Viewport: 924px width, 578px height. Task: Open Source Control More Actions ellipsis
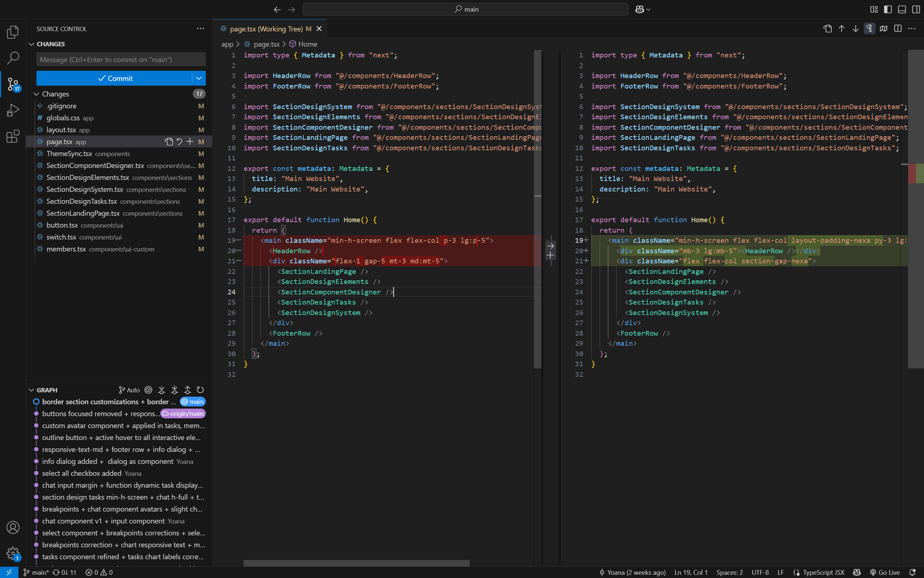click(x=200, y=29)
